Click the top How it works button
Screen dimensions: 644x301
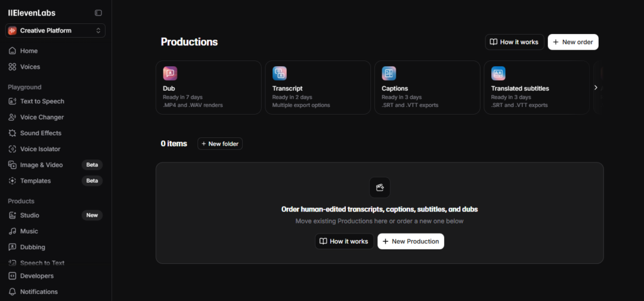click(x=514, y=42)
